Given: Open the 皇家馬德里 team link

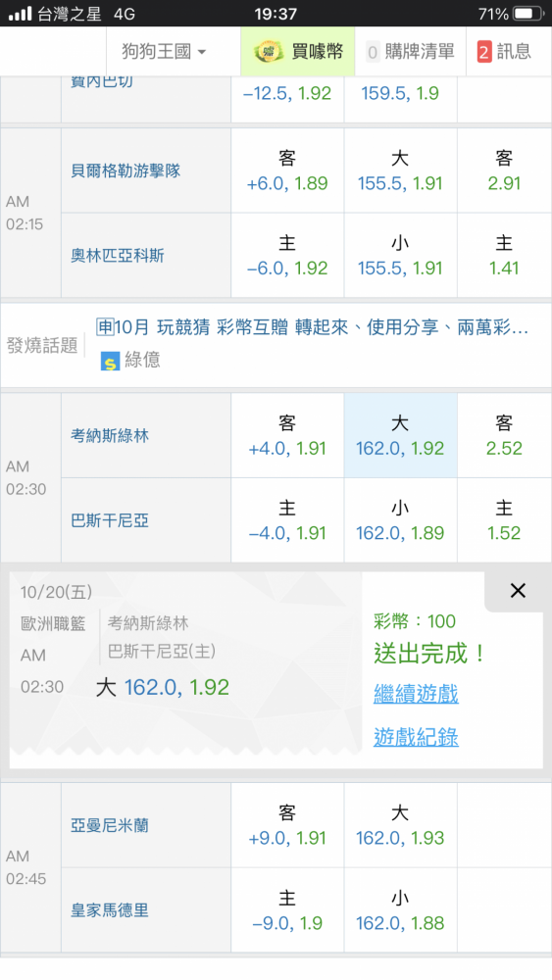Looking at the screenshot, I should (110, 910).
